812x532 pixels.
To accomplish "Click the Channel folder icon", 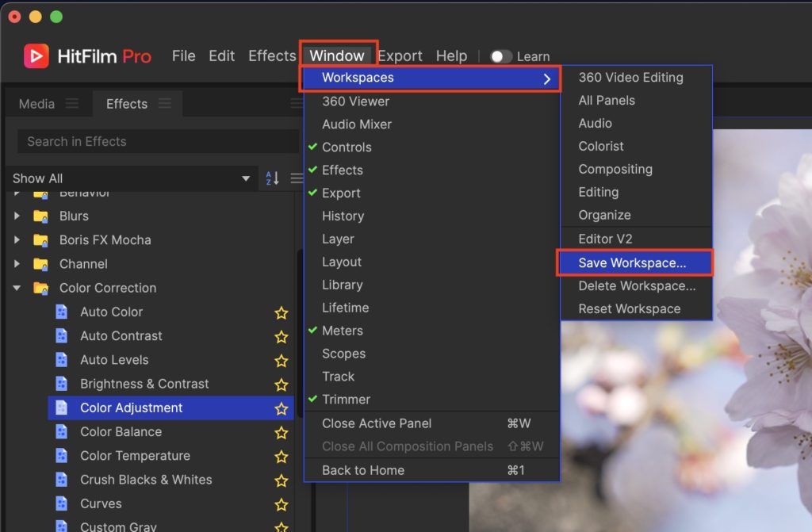I will [x=40, y=264].
